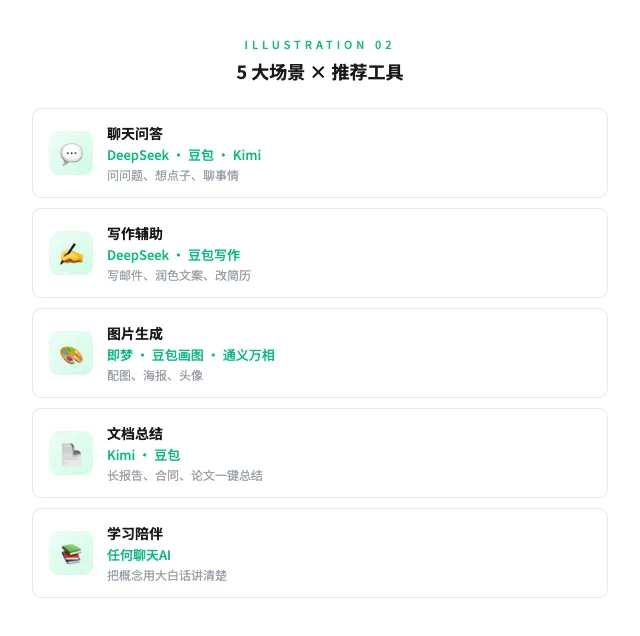
Task: Click the description 写邮件、润色文案、改简历
Action: click(179, 276)
